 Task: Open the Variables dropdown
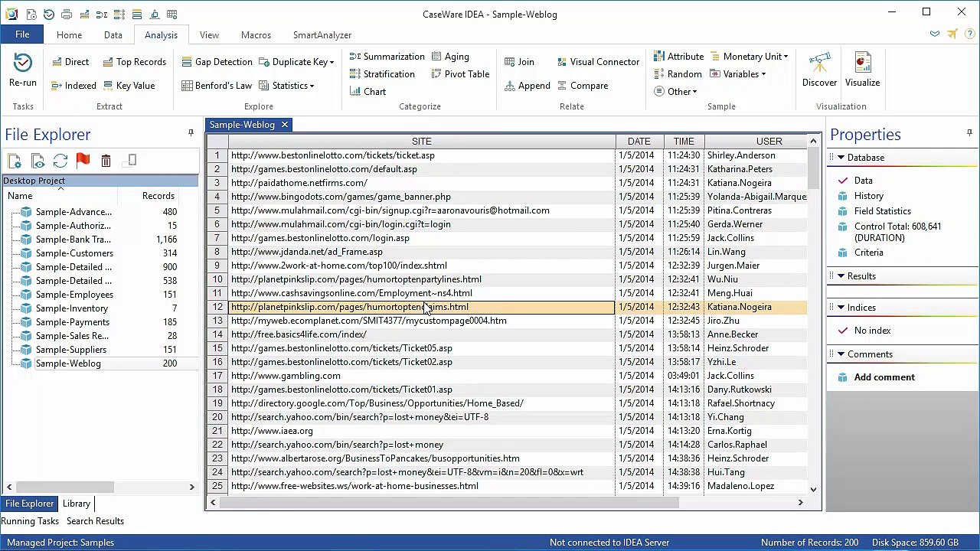click(737, 74)
